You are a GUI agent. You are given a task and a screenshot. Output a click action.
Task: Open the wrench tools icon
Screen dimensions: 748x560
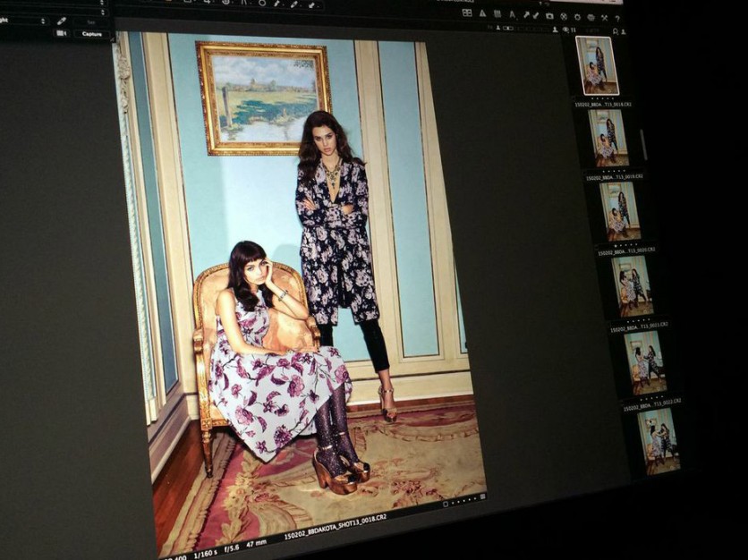tap(604, 17)
